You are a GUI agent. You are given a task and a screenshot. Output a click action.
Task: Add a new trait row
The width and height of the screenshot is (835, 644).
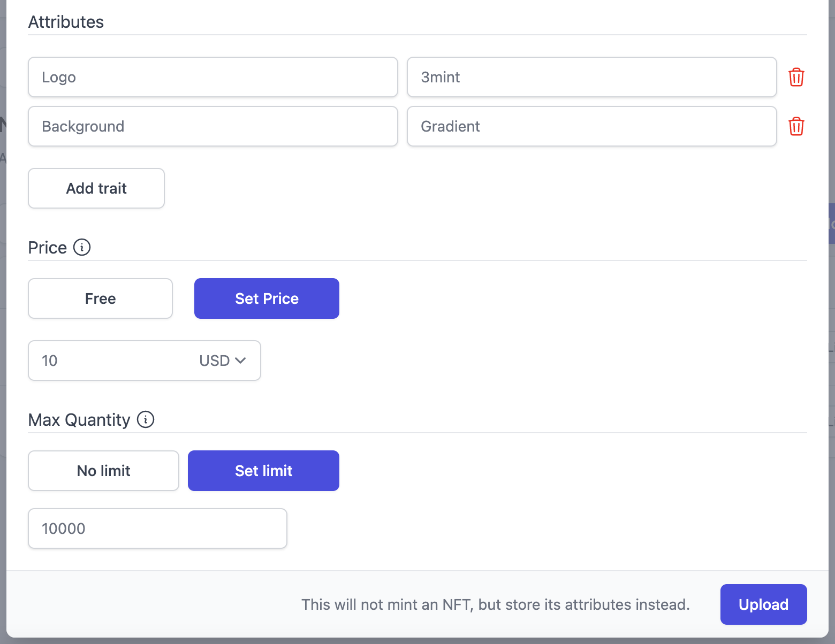[x=96, y=188]
